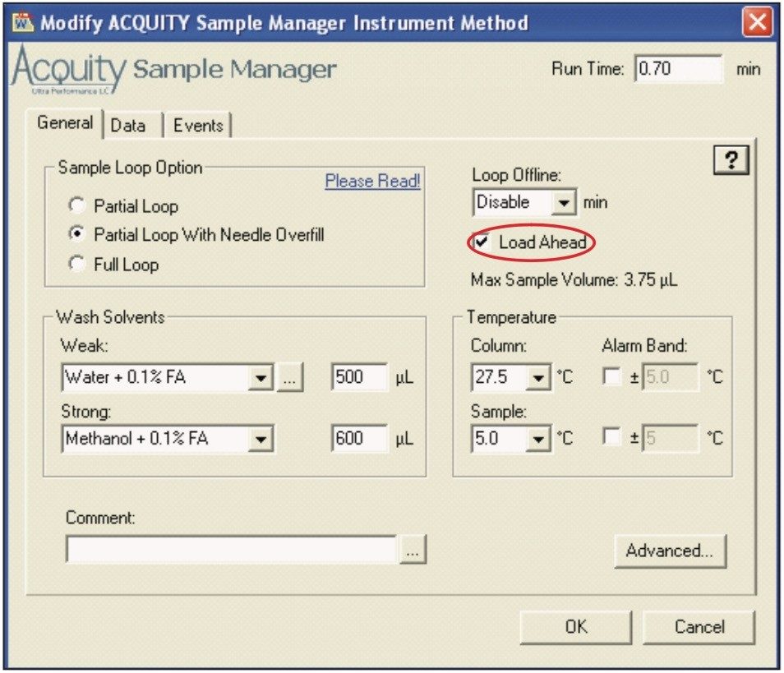Expand the Column temperature dropdown
Viewport: 784px width, 673px height.
(x=538, y=377)
